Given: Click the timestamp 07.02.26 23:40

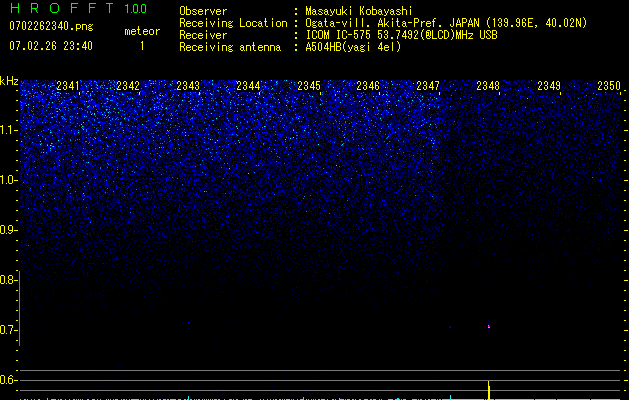Looking at the screenshot, I should click(x=51, y=46).
